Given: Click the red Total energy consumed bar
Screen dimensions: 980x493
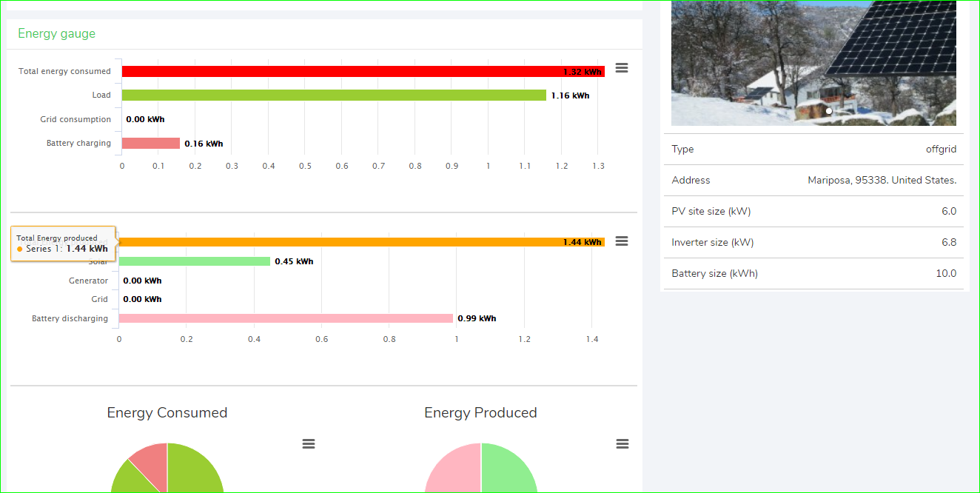Looking at the screenshot, I should click(x=363, y=71).
